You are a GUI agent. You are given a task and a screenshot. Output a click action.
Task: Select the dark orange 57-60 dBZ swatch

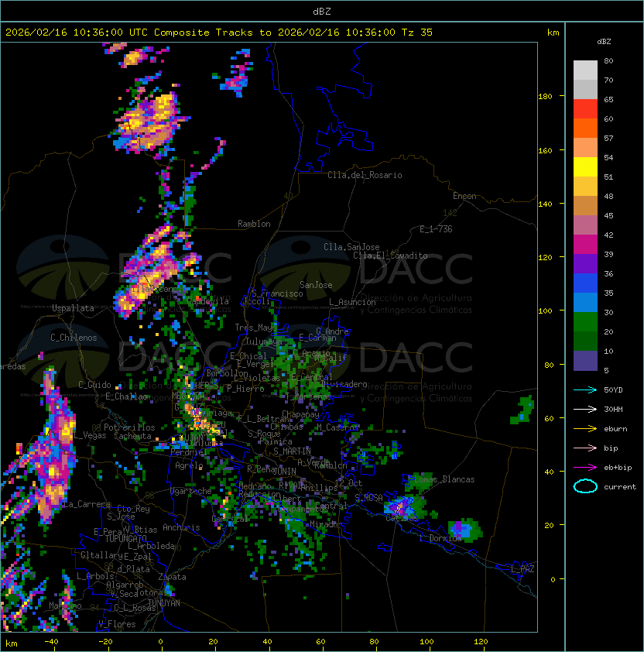click(x=585, y=128)
